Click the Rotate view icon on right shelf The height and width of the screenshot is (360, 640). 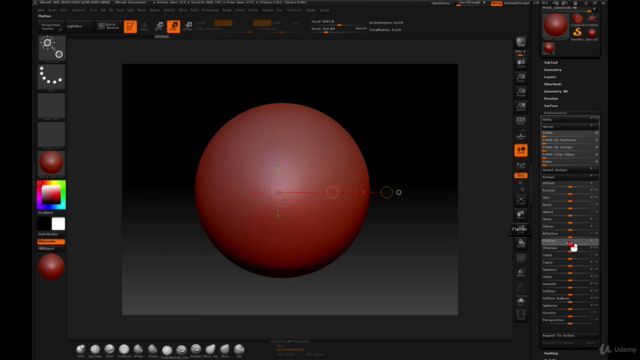(x=521, y=244)
